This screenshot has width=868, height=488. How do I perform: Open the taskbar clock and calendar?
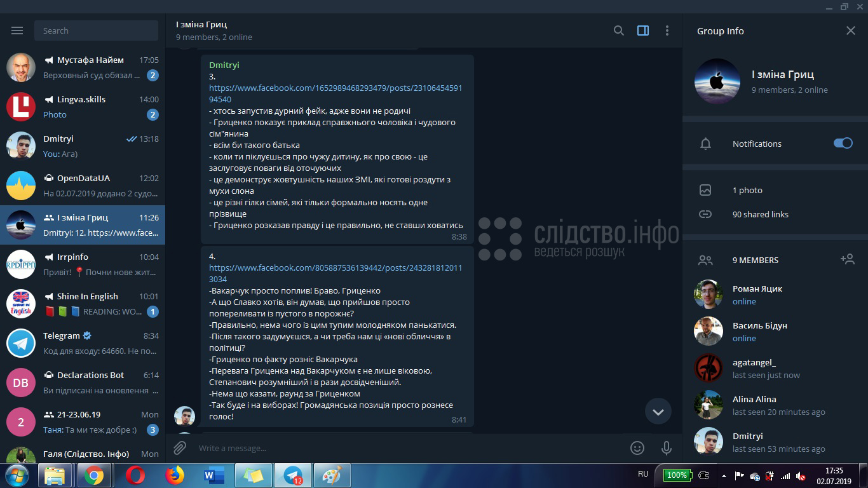click(834, 475)
